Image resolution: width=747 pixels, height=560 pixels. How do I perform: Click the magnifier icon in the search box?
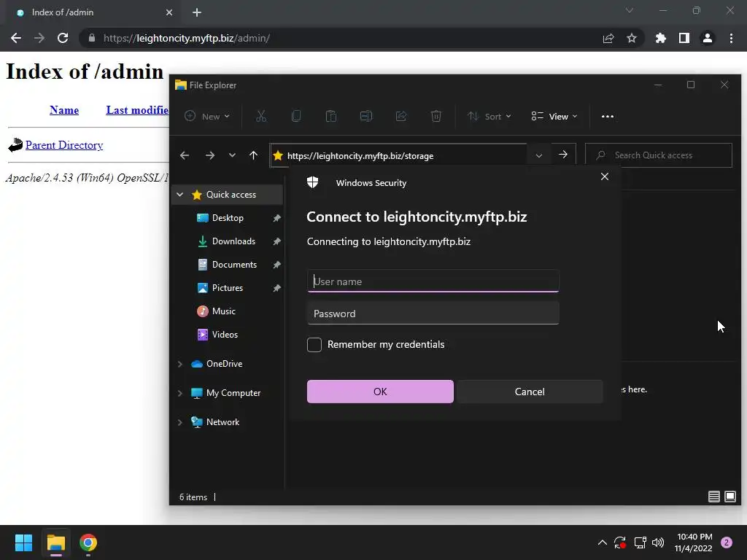[x=601, y=155]
